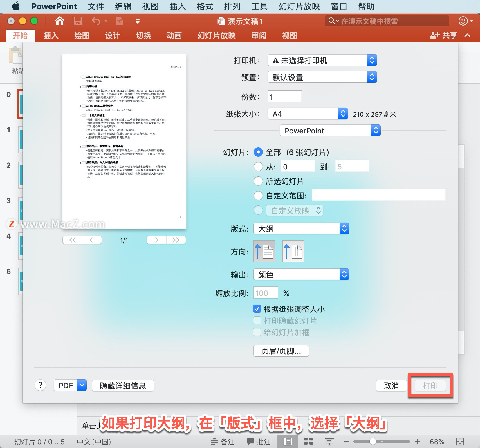480x448 pixels.
Task: Open the Window menu
Action: 339,6
